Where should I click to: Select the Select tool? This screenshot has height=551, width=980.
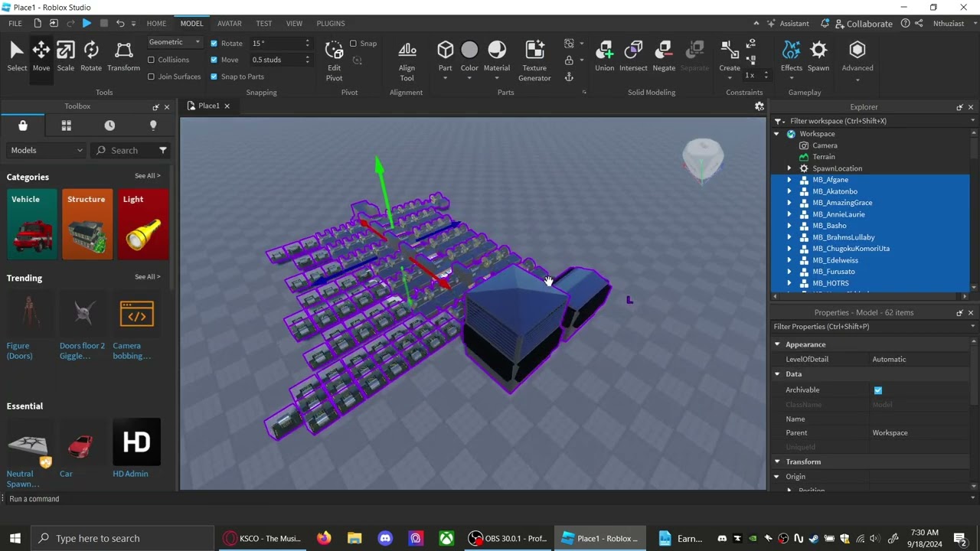click(x=17, y=57)
